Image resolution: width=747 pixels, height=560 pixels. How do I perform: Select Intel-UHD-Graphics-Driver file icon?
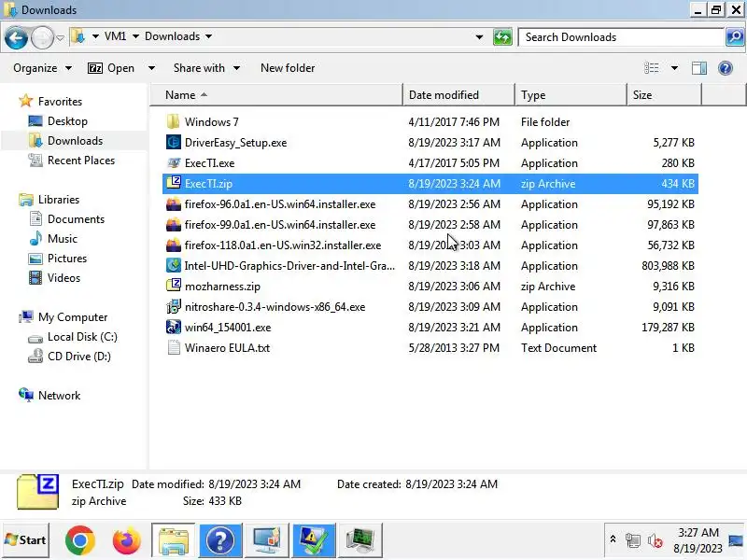[x=174, y=265]
